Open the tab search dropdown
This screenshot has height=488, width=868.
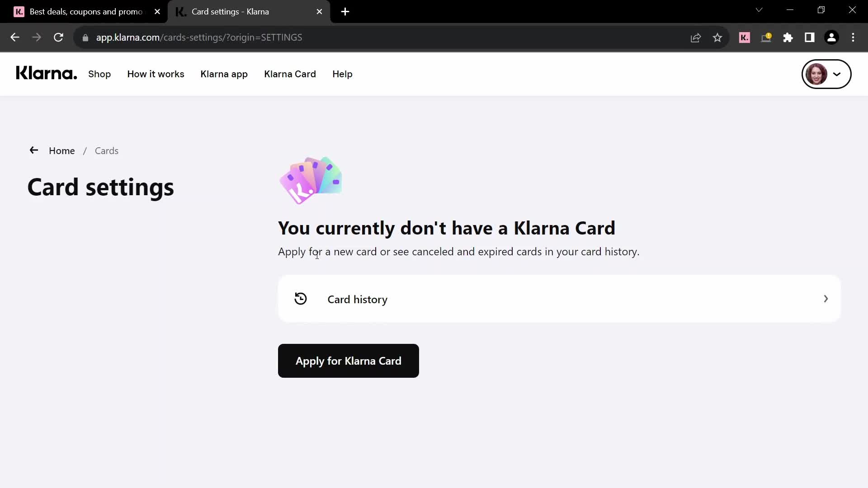[759, 10]
